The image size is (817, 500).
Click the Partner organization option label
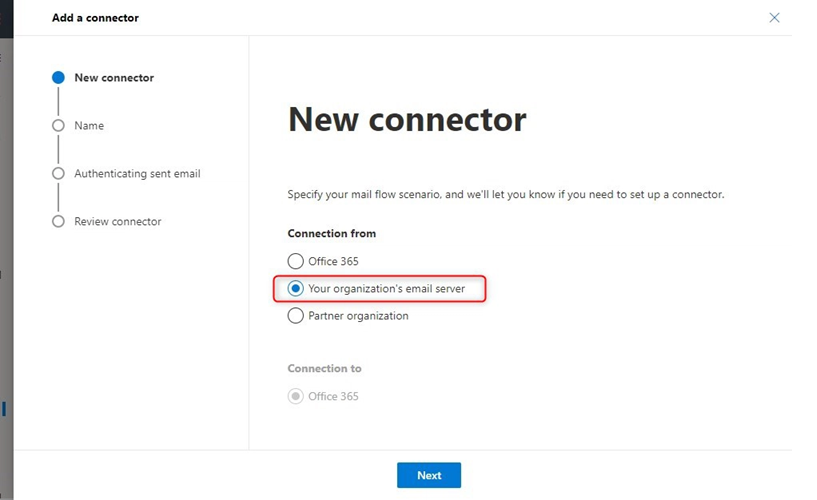click(358, 316)
